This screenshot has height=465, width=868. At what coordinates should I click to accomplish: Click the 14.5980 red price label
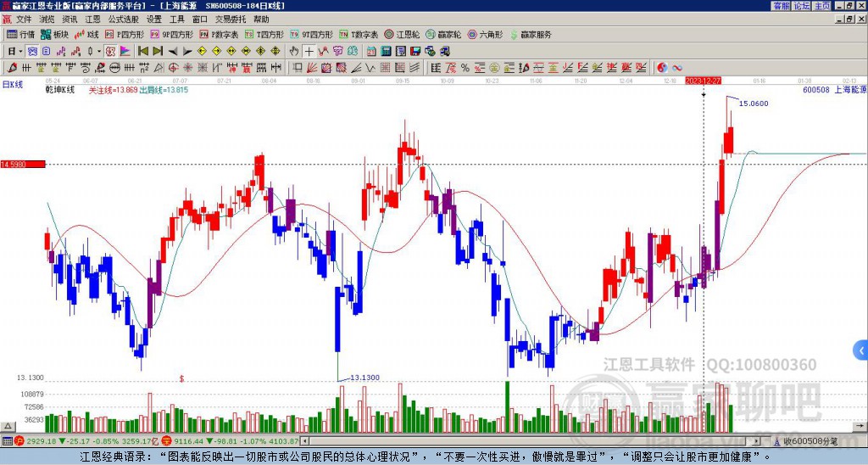click(x=23, y=165)
